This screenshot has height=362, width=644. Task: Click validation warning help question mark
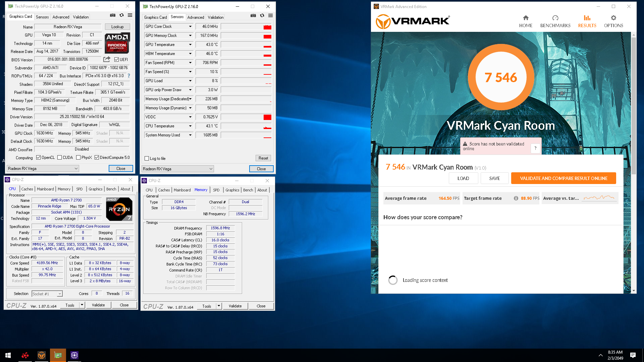[x=535, y=148]
